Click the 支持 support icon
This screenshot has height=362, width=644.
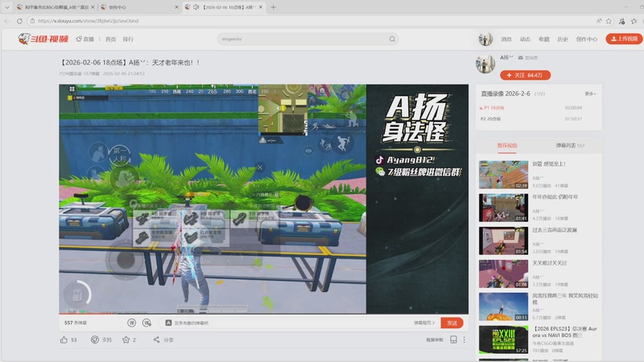click(95, 339)
